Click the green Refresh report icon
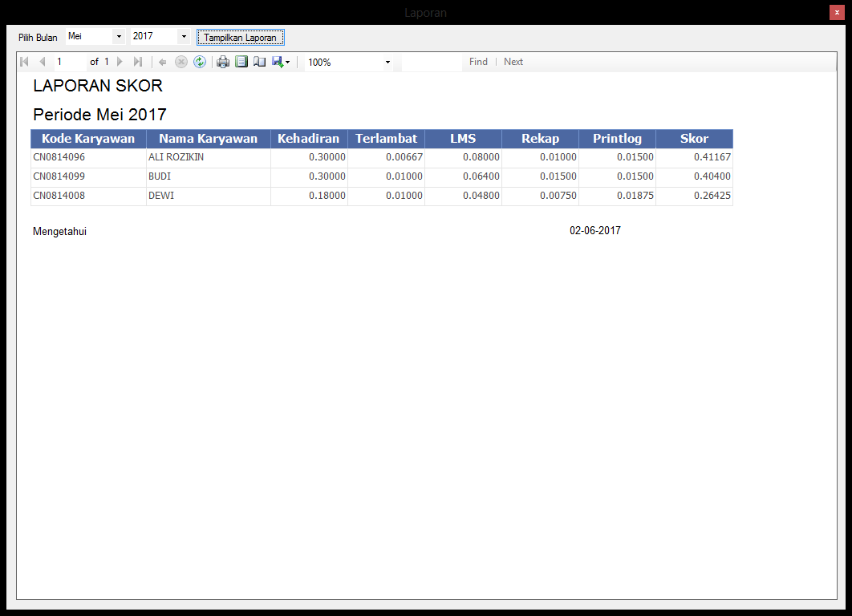This screenshot has height=616, width=852. click(200, 62)
